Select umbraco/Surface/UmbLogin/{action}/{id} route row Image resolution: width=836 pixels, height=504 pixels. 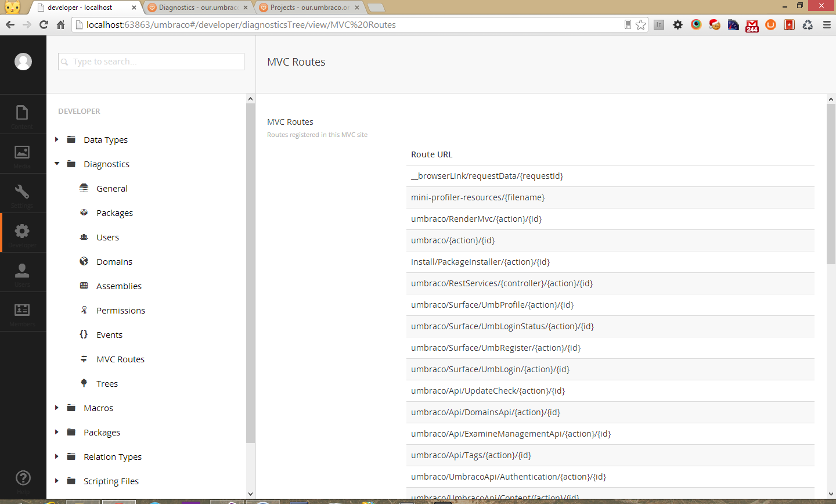610,369
